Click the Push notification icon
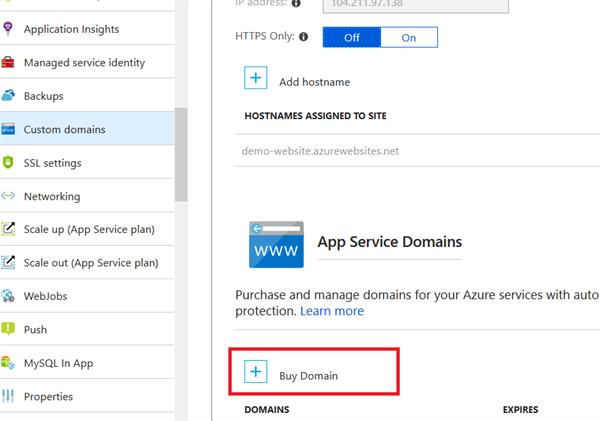The image size is (600, 421). (x=8, y=329)
